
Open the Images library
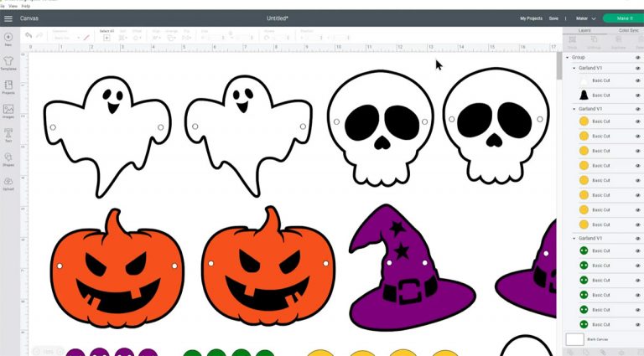tap(8, 111)
